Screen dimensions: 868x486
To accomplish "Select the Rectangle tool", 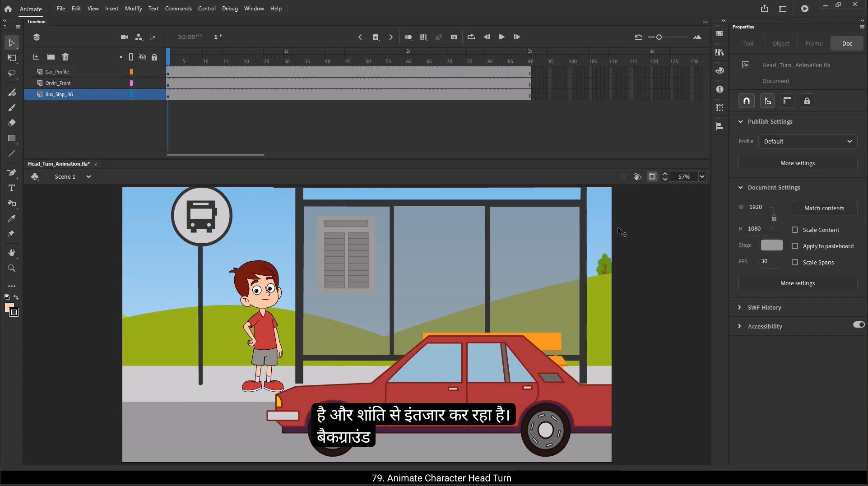I will click(x=12, y=139).
